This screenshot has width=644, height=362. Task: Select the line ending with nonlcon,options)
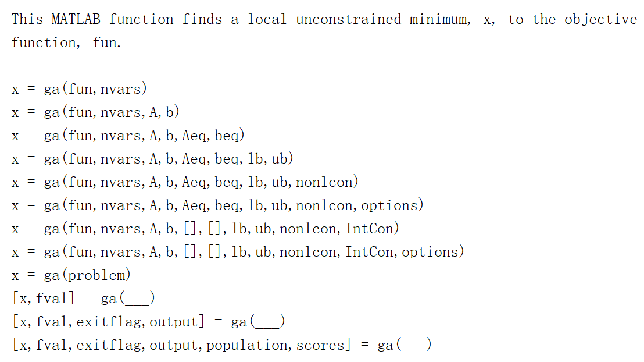coord(217,205)
